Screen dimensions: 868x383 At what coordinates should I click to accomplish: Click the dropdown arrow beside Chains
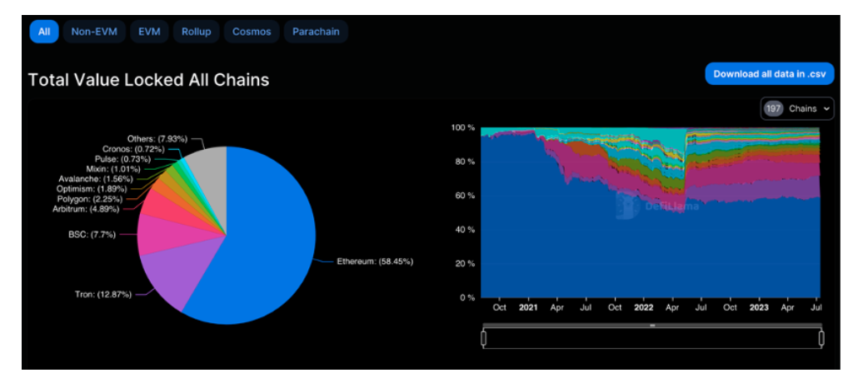point(827,108)
